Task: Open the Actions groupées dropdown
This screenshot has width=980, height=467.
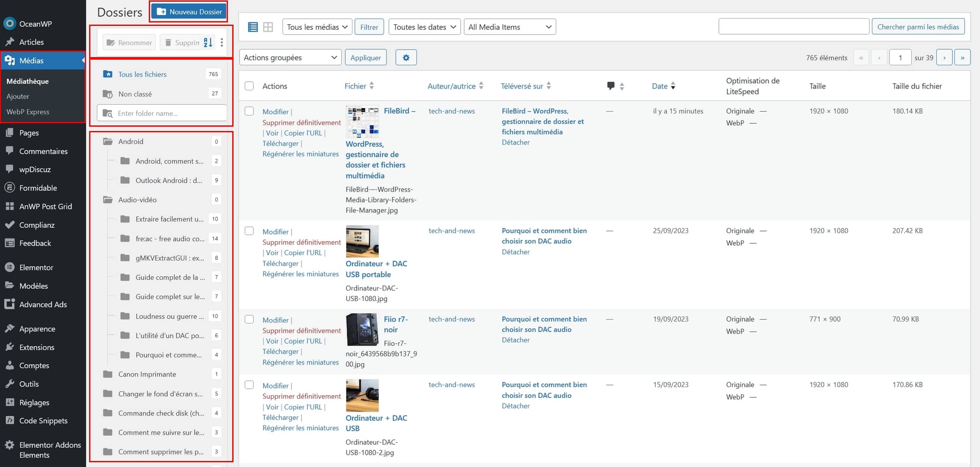Action: [290, 58]
